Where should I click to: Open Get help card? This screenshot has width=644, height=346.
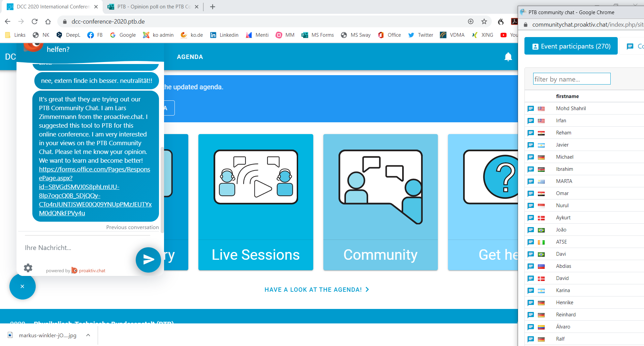click(483, 202)
